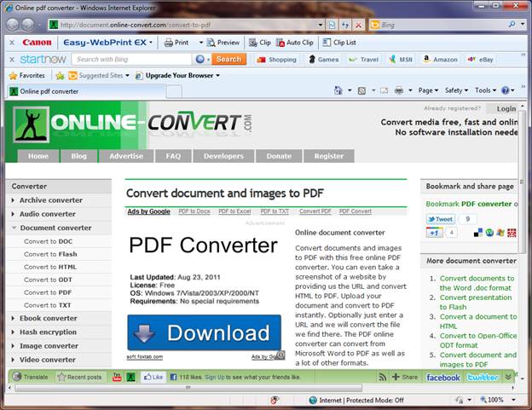Click the browser Forward button
Screen dimensions: 532x410
click(28, 25)
